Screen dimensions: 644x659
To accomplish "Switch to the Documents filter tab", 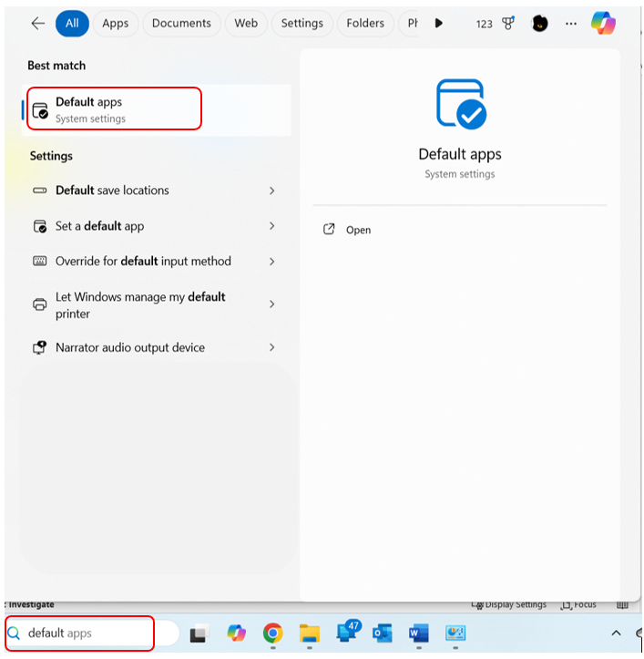I will click(181, 23).
